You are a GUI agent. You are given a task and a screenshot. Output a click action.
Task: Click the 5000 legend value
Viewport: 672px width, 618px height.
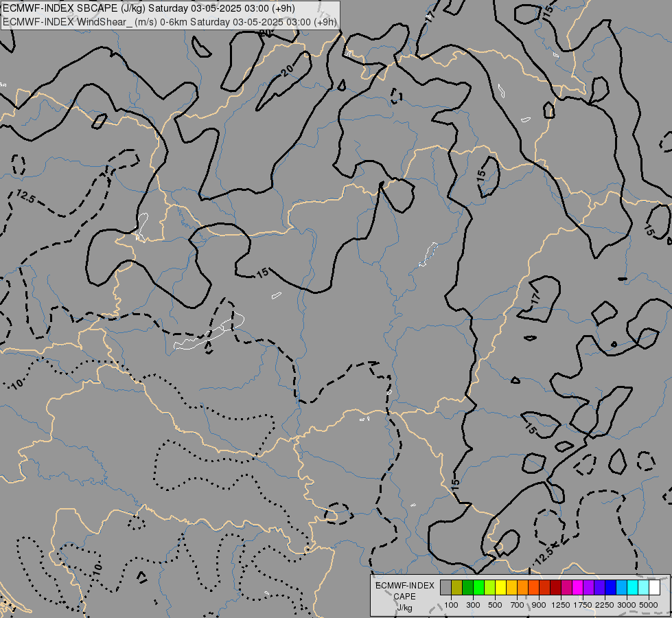[x=649, y=605]
